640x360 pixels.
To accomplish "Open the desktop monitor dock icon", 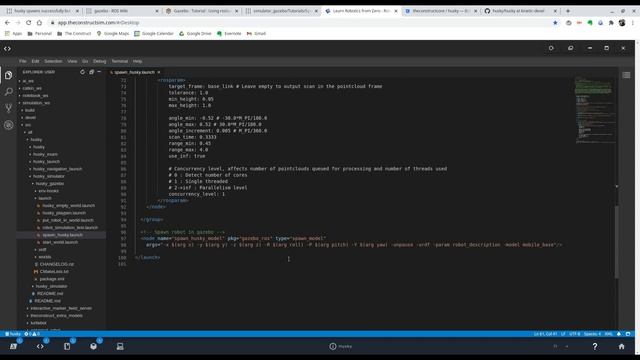I will pos(120,346).
